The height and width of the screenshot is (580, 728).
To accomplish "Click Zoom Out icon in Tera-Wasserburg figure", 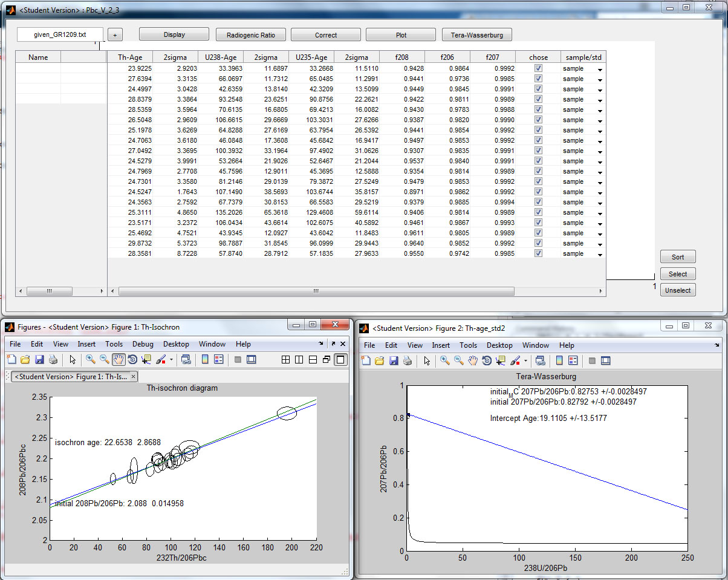I will coord(459,361).
